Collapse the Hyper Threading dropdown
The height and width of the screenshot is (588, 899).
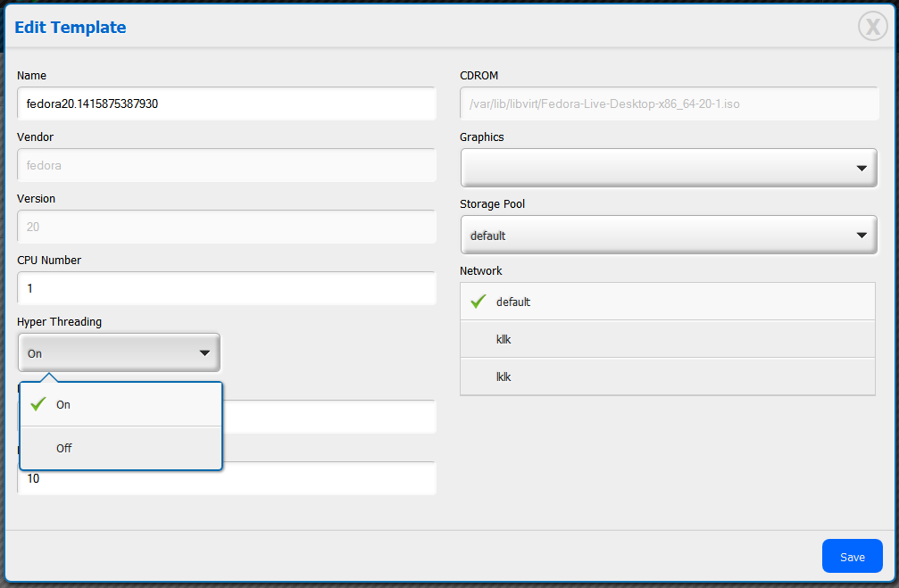(x=118, y=353)
